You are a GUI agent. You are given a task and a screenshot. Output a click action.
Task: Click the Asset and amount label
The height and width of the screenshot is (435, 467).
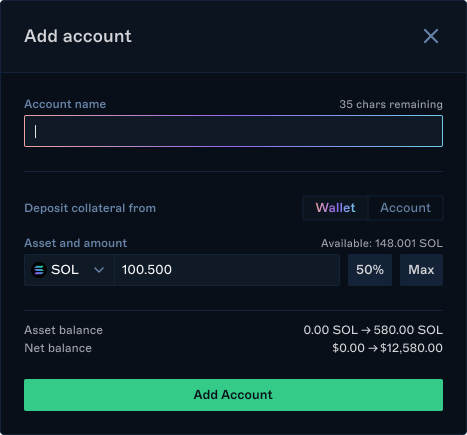pos(76,243)
